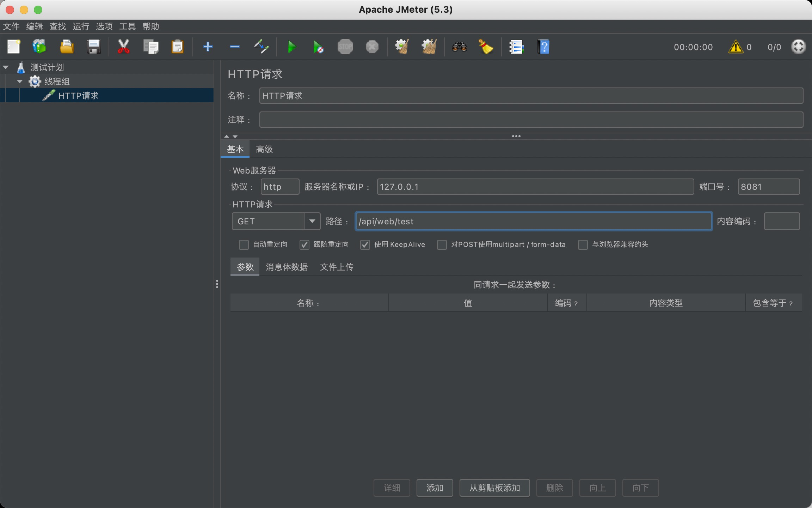Check 对POST使用multipart / form-data

point(442,244)
